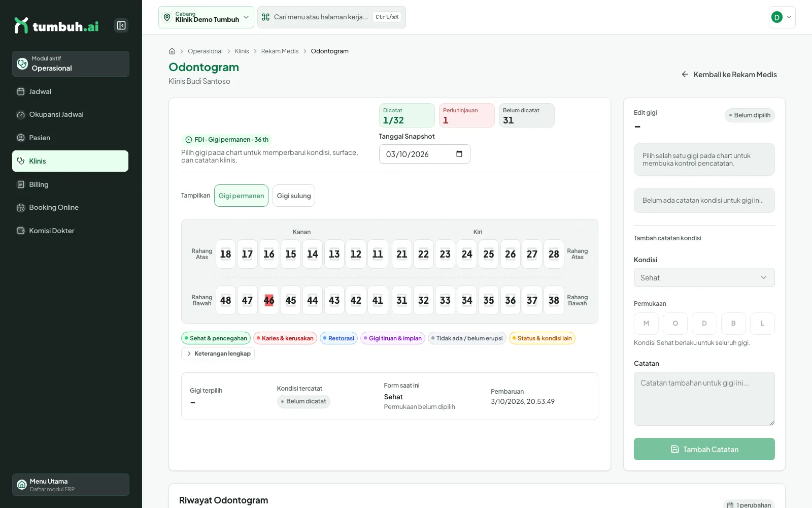Click the Restorasi legend chip
812x508 pixels.
(x=339, y=338)
